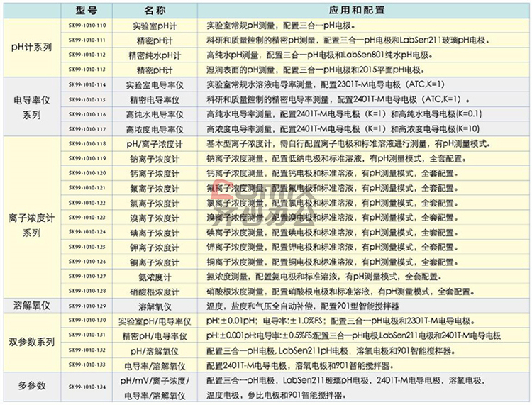Click model number SK99-1010-114
532x405 pixels.
pyautogui.click(x=87, y=85)
